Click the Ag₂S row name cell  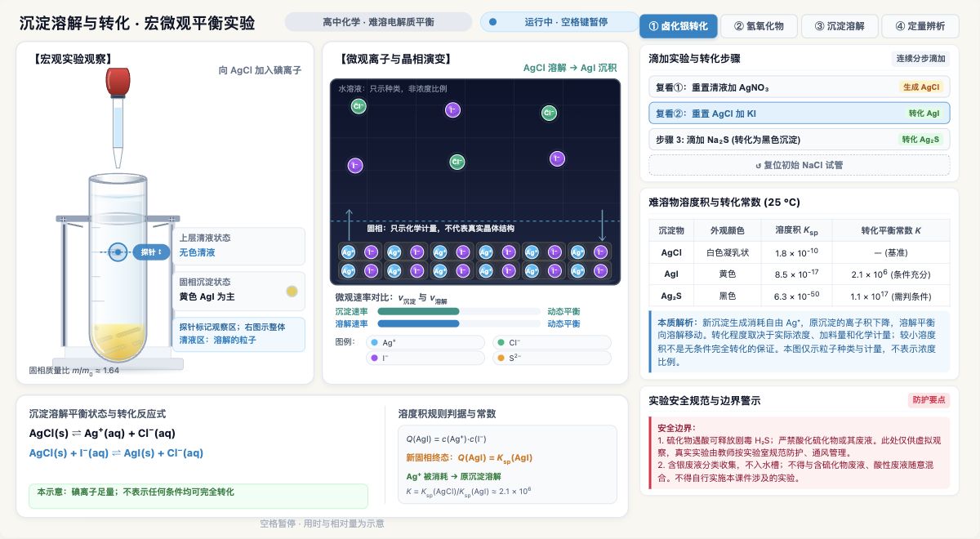click(x=671, y=296)
